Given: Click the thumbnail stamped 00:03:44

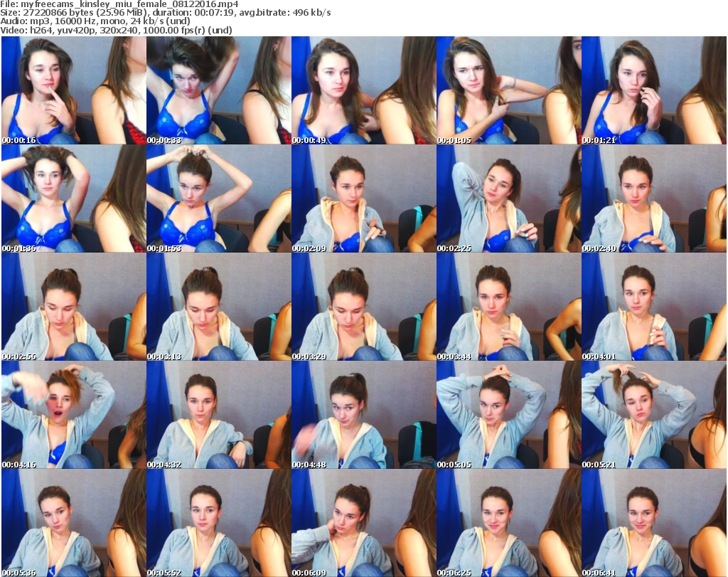Looking at the screenshot, I should pos(509,307).
